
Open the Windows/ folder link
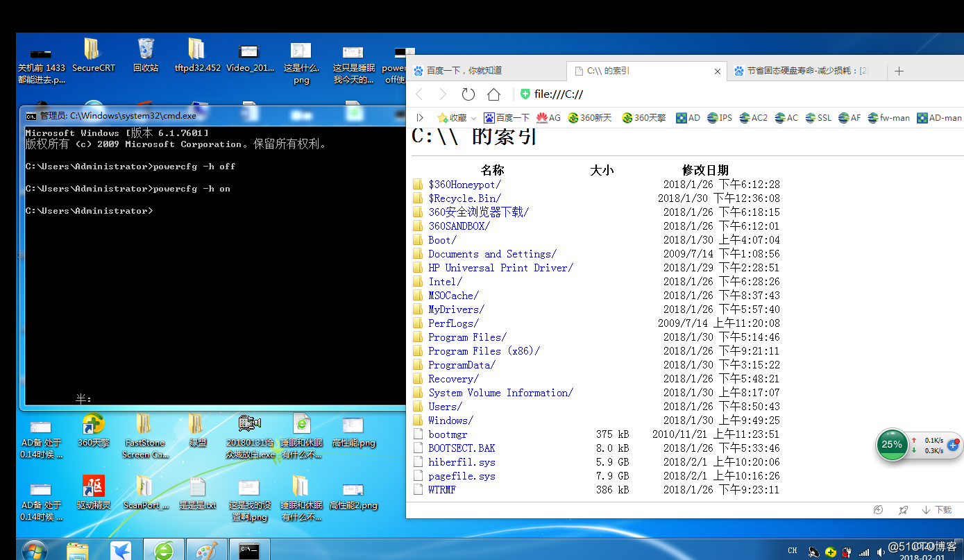point(450,421)
